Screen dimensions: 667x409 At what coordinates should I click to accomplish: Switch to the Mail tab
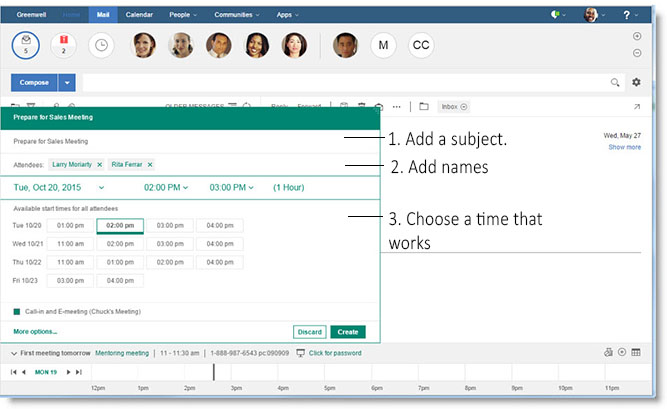tap(103, 14)
